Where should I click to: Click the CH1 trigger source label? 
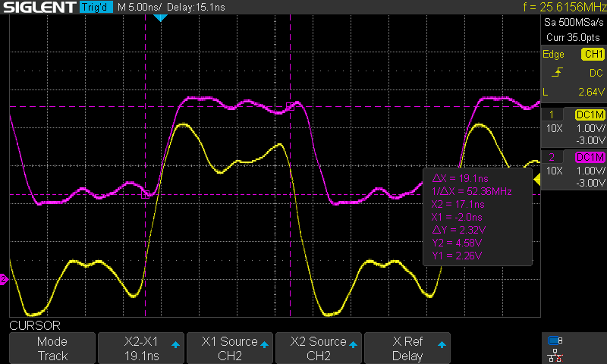click(x=591, y=55)
